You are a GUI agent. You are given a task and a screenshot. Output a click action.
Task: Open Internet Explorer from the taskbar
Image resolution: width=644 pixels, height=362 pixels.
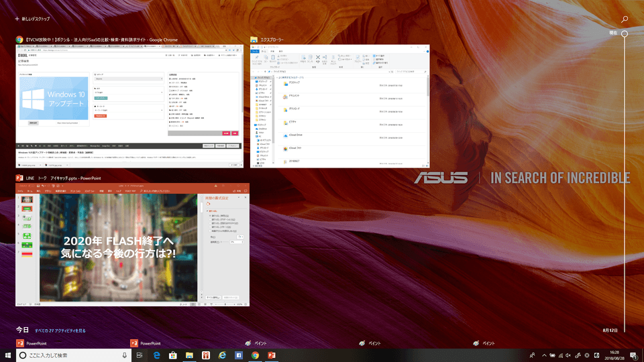(222, 355)
